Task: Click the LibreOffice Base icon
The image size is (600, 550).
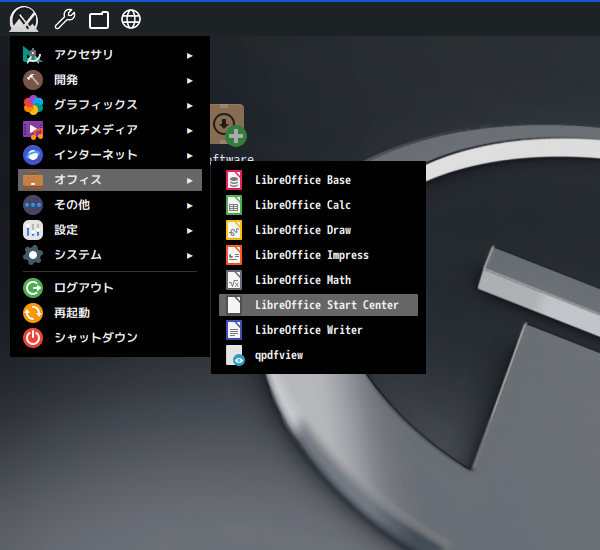Action: (234, 180)
